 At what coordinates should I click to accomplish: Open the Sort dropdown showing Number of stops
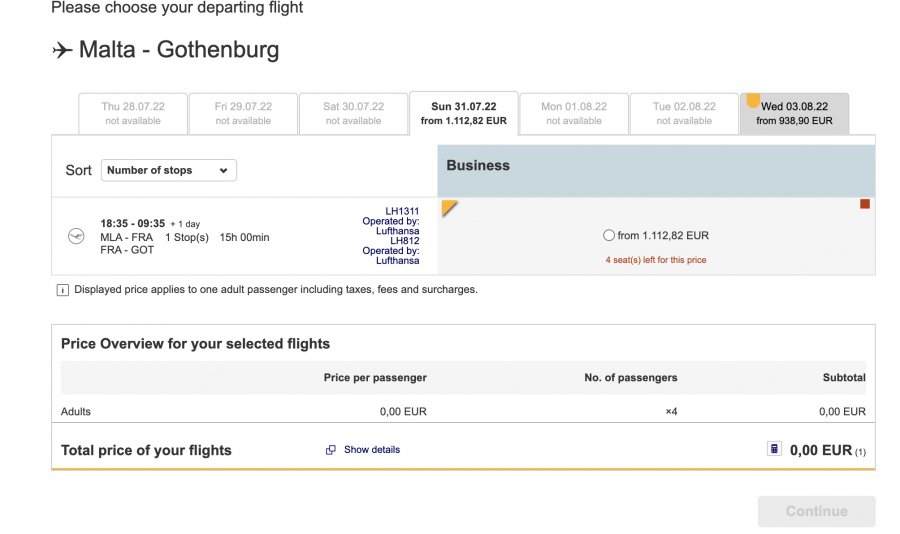(169, 170)
